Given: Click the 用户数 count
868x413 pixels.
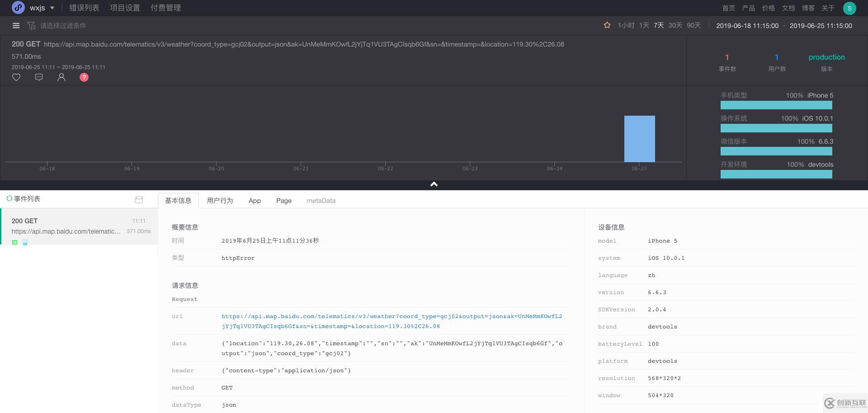Looking at the screenshot, I should point(777,57).
